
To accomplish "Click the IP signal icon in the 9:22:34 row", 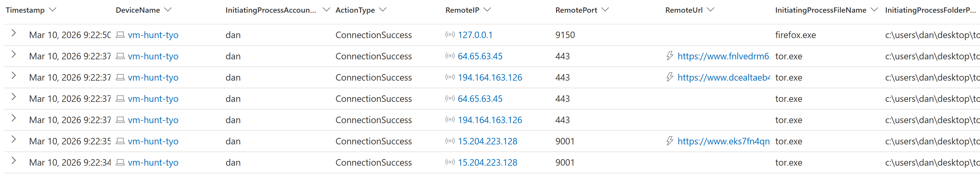I will (450, 162).
